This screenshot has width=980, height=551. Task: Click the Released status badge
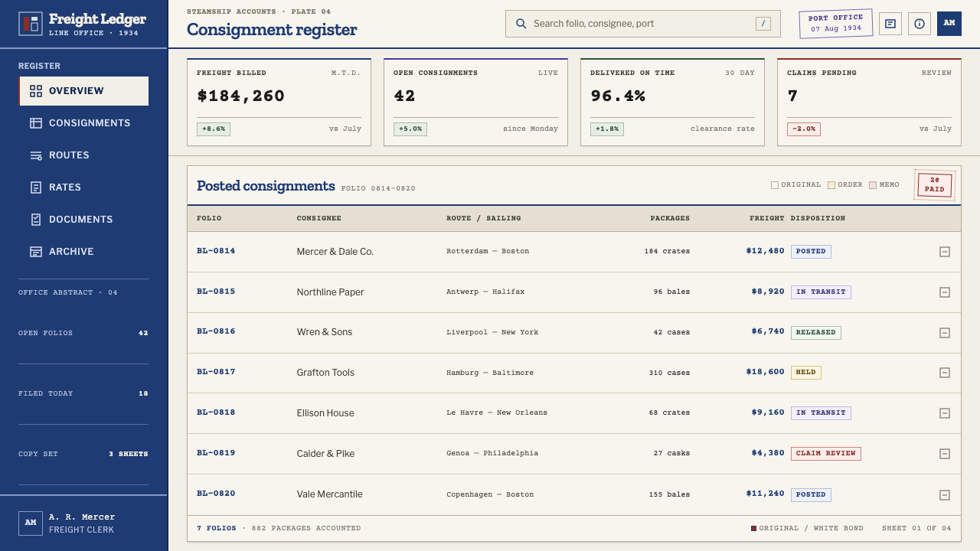pos(816,333)
